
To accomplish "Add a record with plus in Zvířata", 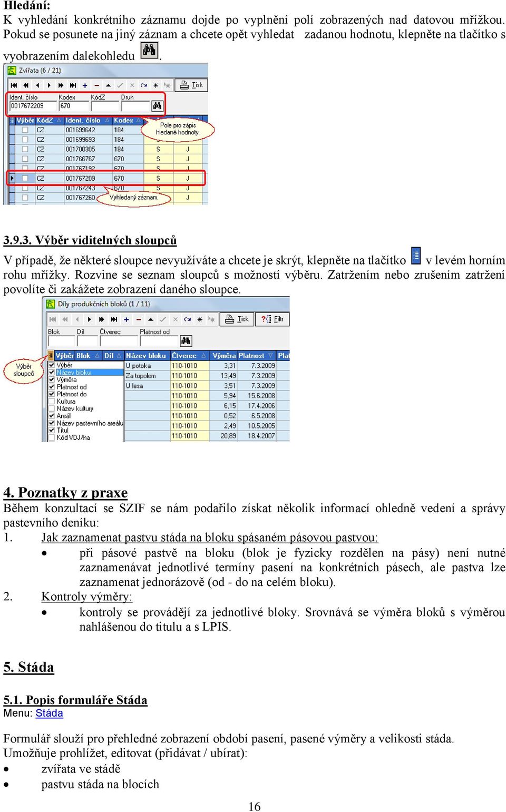I will pos(85,85).
